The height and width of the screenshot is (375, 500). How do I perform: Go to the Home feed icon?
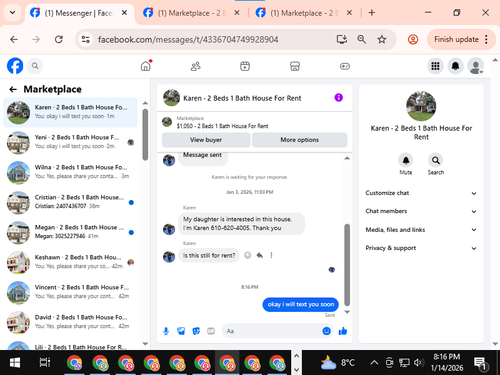click(x=146, y=66)
